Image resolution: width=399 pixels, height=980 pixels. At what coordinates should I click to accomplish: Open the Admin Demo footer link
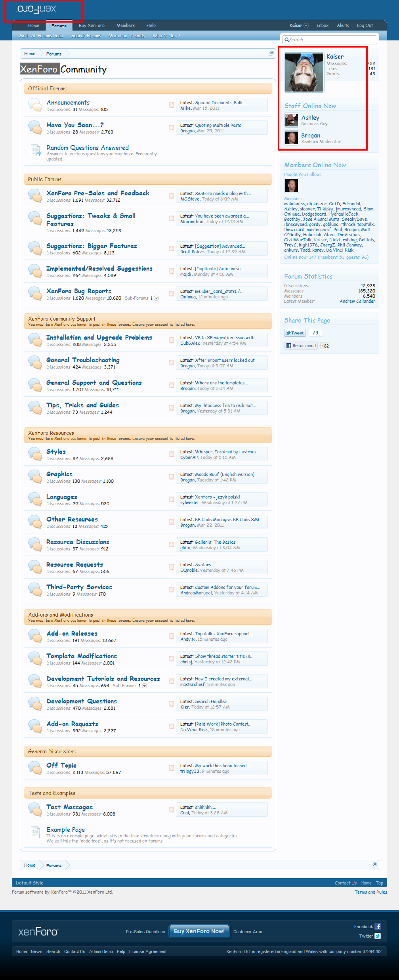point(101,951)
